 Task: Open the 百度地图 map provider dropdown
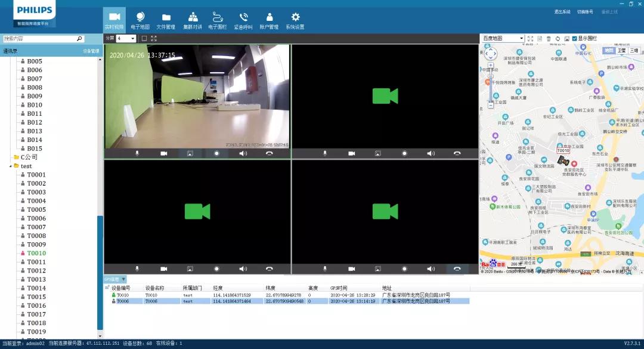pyautogui.click(x=503, y=39)
